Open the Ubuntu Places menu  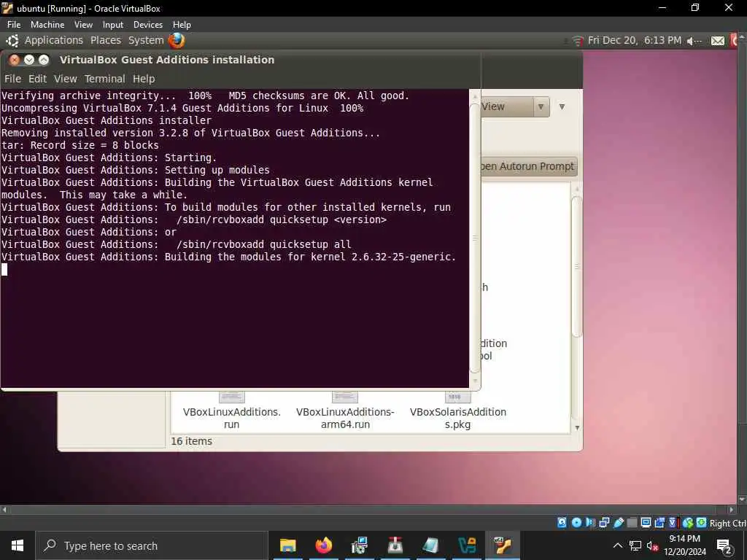pos(106,40)
